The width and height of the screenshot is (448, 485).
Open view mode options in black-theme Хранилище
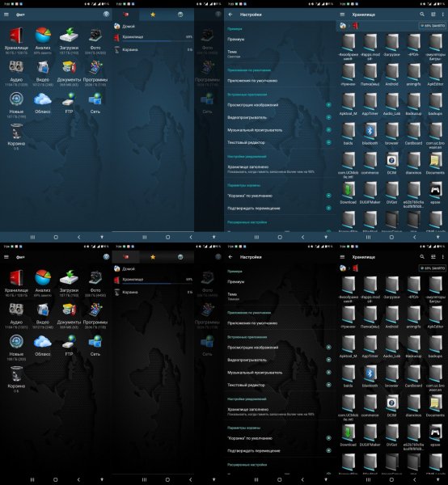[x=433, y=257]
